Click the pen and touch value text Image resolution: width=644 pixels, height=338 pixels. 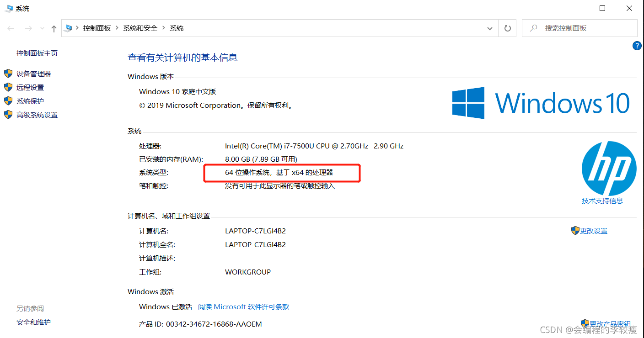[x=280, y=186]
